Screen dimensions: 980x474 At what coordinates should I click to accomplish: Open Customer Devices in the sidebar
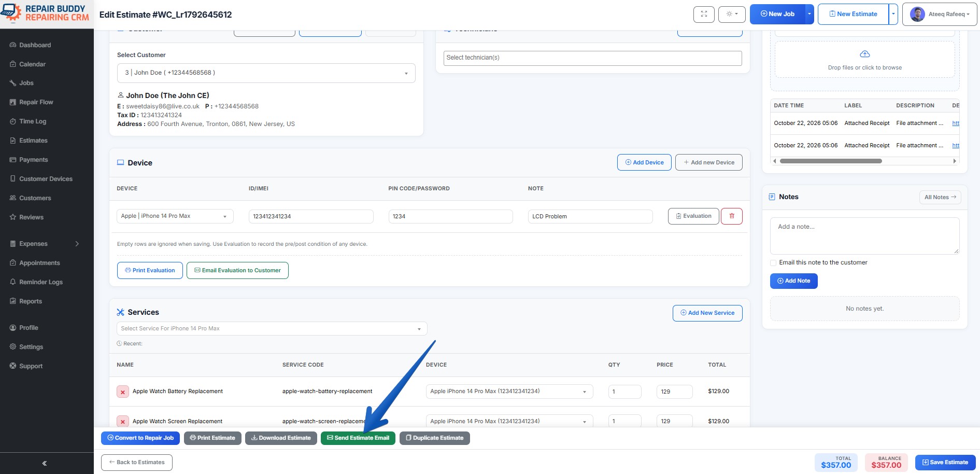click(x=47, y=179)
